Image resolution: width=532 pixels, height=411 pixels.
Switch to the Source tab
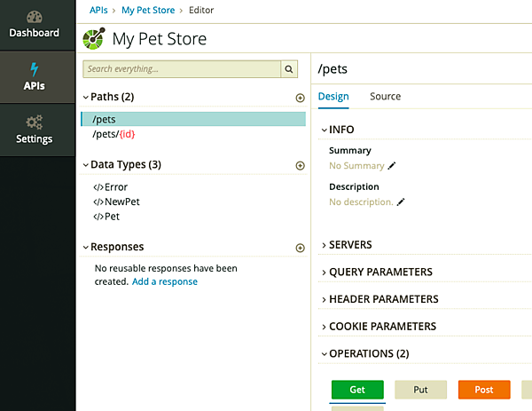coord(385,97)
